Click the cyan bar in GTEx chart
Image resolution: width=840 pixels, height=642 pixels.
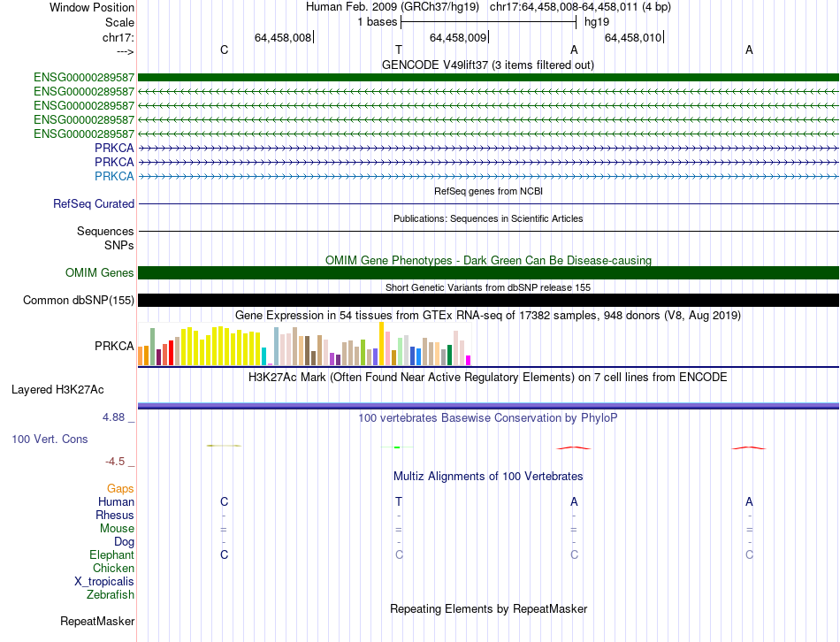coord(263,356)
